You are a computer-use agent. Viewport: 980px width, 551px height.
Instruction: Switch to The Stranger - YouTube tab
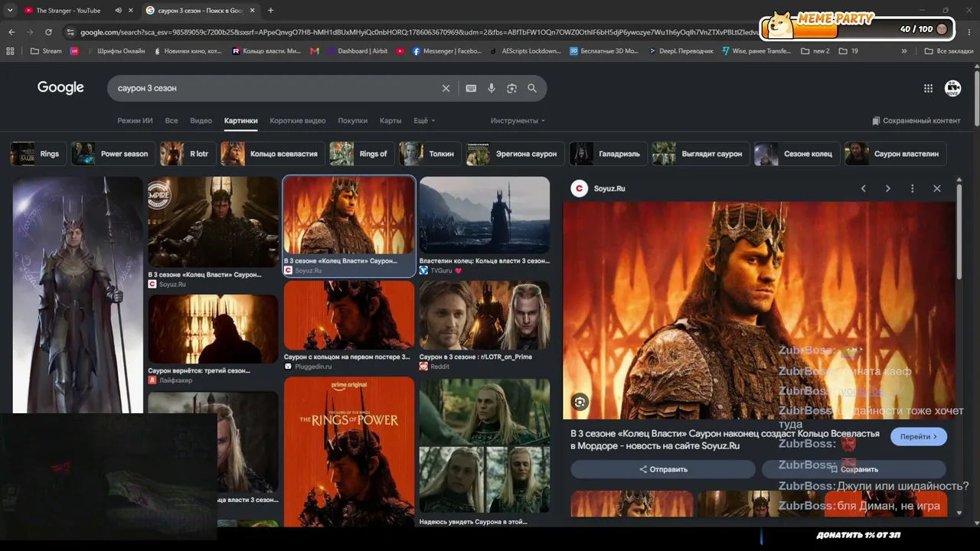[x=67, y=11]
